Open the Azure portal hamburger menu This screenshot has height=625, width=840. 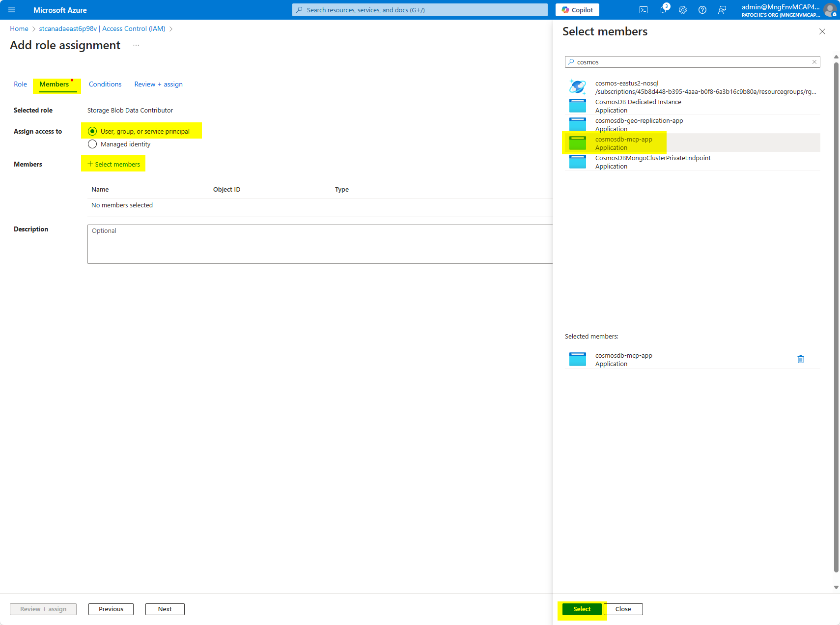point(12,10)
